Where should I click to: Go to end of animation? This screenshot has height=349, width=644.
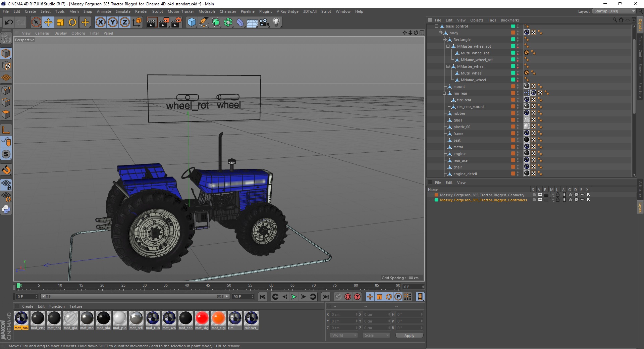326,297
